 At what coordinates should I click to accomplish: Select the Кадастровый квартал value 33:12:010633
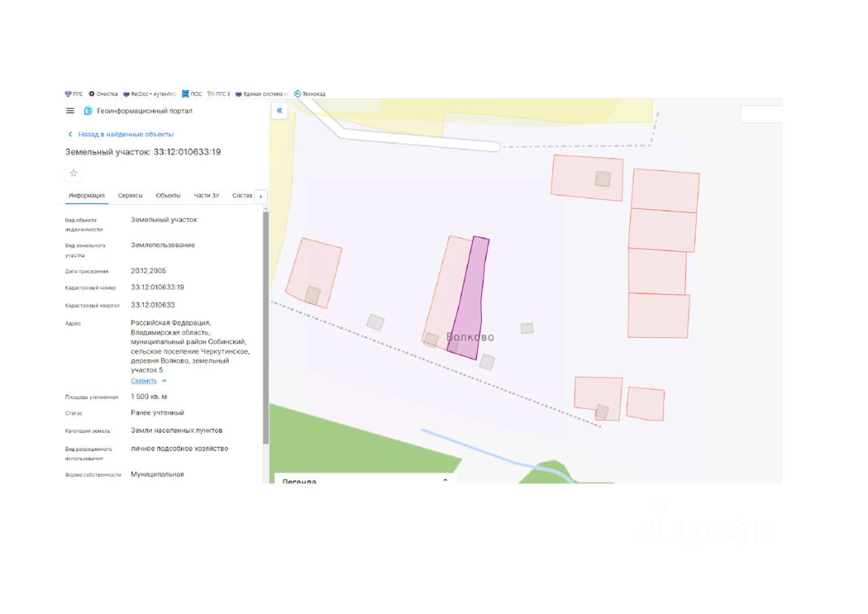click(x=153, y=305)
